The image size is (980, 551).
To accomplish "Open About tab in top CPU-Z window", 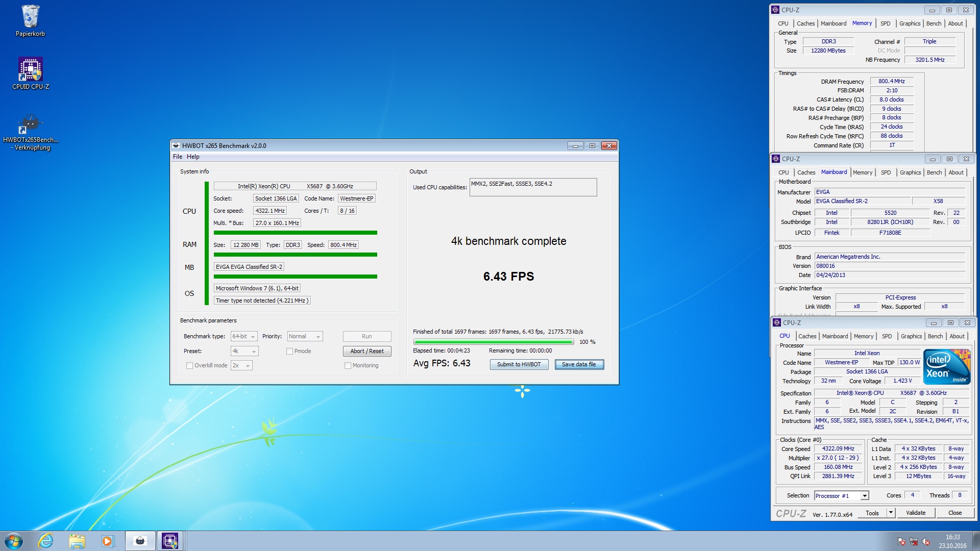I will (x=955, y=23).
